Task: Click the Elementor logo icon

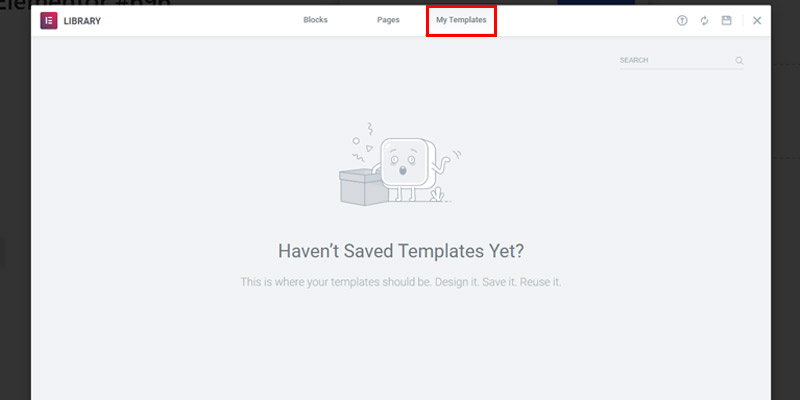Action: pyautogui.click(x=48, y=21)
